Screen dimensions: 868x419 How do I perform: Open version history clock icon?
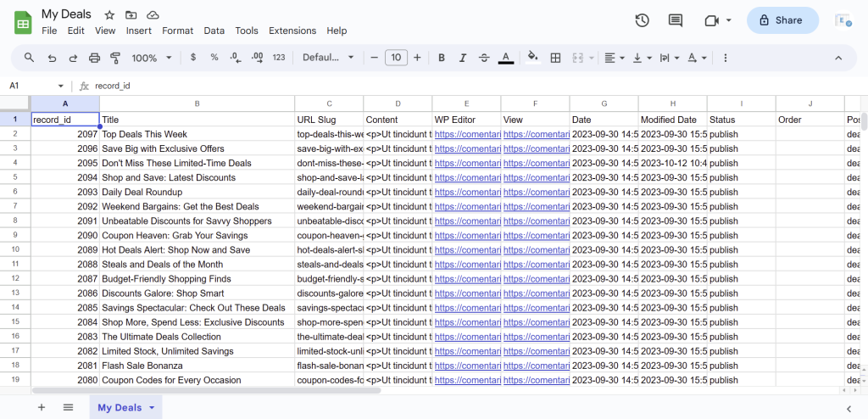click(642, 20)
